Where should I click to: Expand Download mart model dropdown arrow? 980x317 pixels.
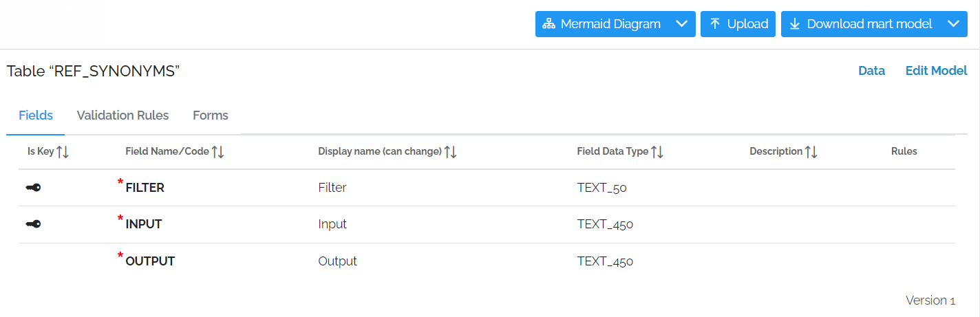tap(953, 24)
